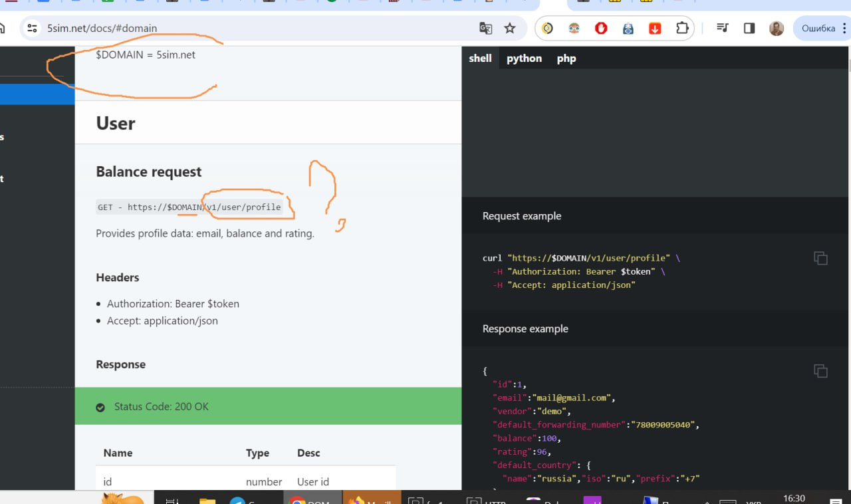Switch to the python code tab
This screenshot has width=851, height=504.
click(x=524, y=59)
